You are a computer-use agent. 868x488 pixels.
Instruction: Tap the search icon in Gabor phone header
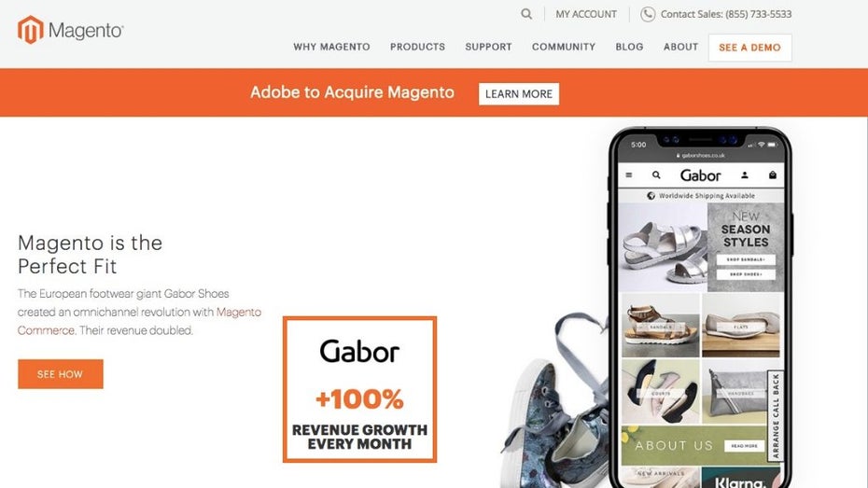click(x=656, y=174)
